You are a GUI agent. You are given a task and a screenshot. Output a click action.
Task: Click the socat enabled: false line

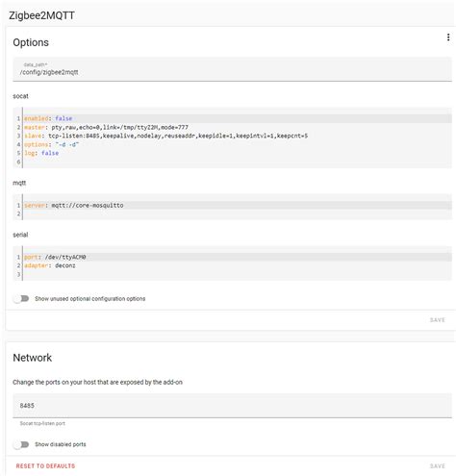point(238,118)
